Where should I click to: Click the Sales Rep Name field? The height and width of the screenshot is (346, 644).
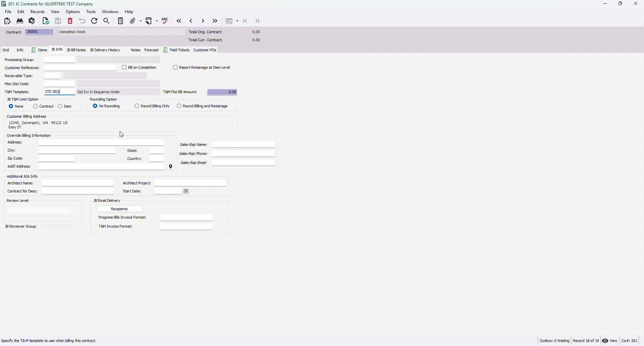(x=243, y=144)
